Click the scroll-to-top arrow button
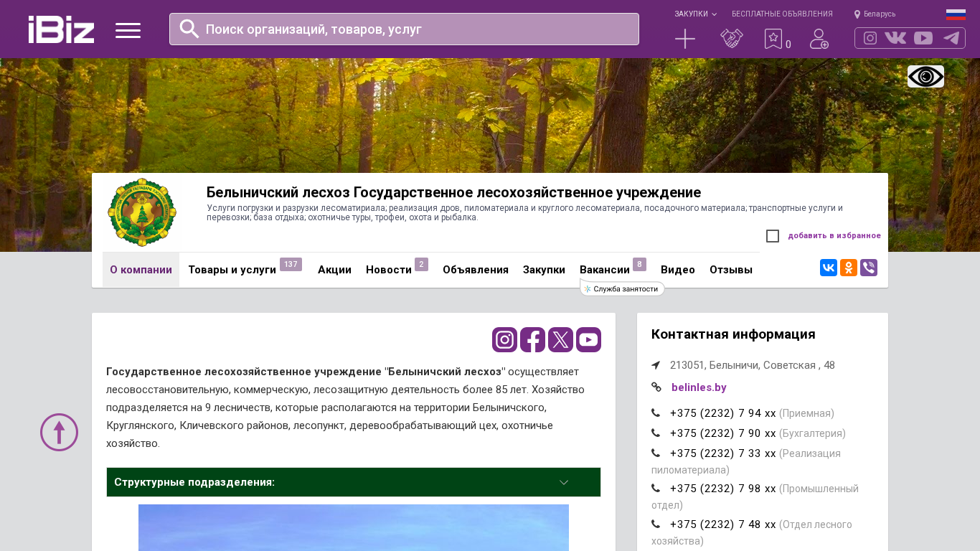The width and height of the screenshot is (980, 551). pyautogui.click(x=59, y=432)
